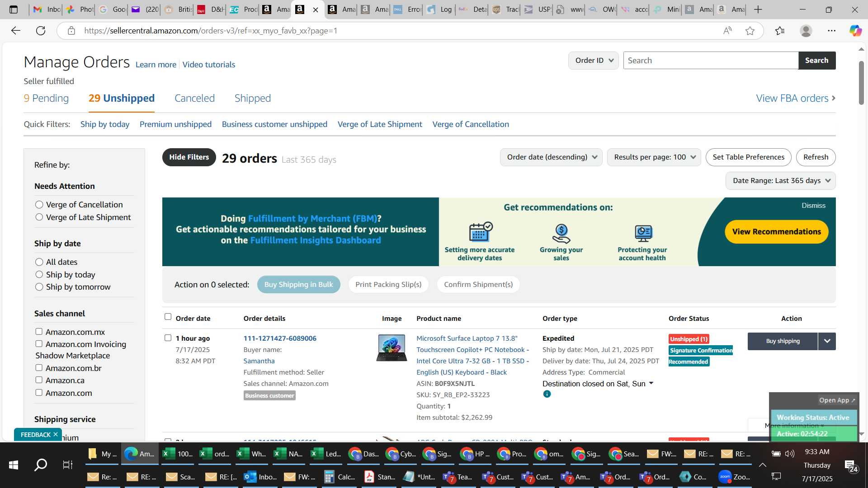Select the Ship by today radio option
The image size is (868, 488).
tap(39, 274)
